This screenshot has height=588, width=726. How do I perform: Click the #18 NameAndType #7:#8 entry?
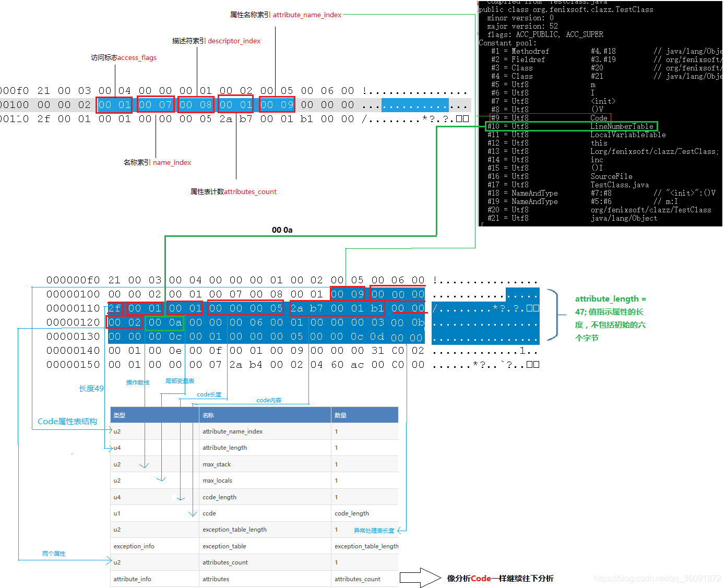point(602,194)
